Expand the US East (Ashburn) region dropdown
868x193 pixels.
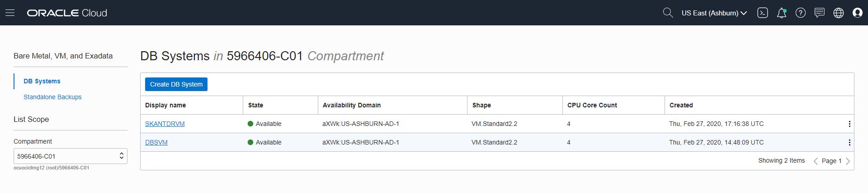point(714,13)
